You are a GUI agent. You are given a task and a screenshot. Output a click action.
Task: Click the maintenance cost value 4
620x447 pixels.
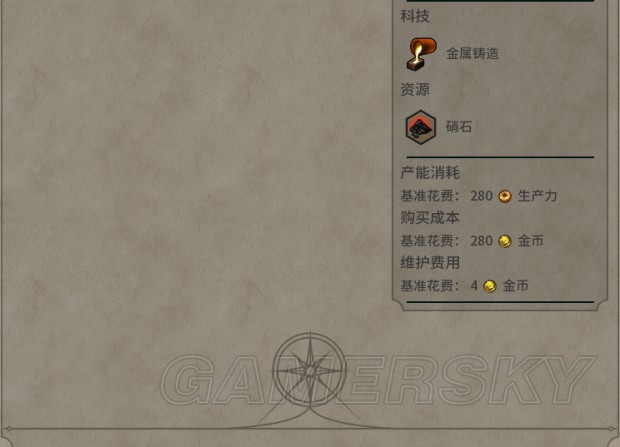pos(474,286)
